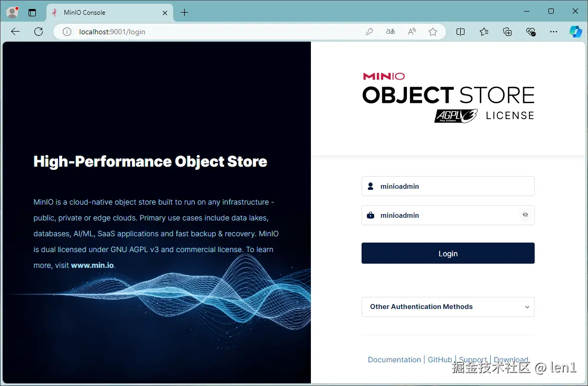Expand Other Authentication Methods dropdown

(x=448, y=307)
